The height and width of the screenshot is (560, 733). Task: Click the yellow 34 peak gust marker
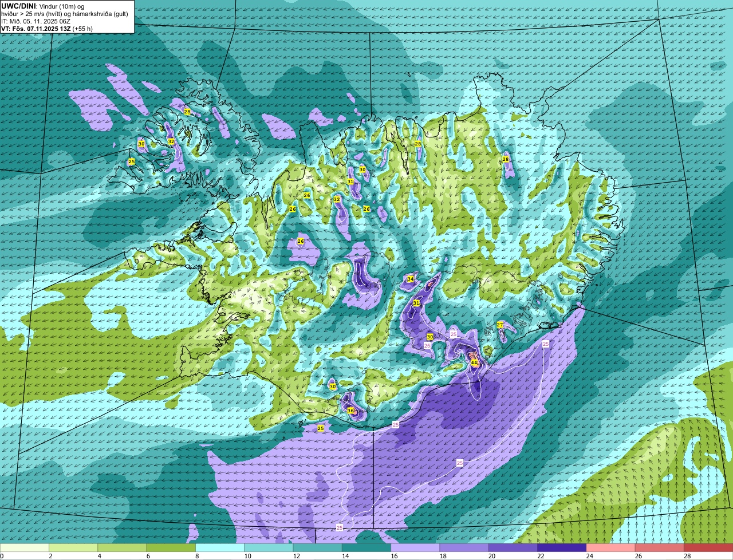coord(411,279)
